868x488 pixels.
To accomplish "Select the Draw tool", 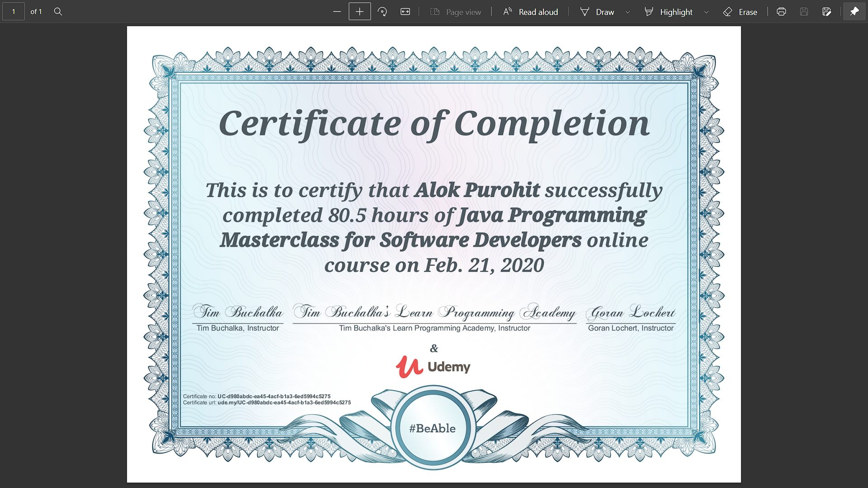I will click(597, 12).
